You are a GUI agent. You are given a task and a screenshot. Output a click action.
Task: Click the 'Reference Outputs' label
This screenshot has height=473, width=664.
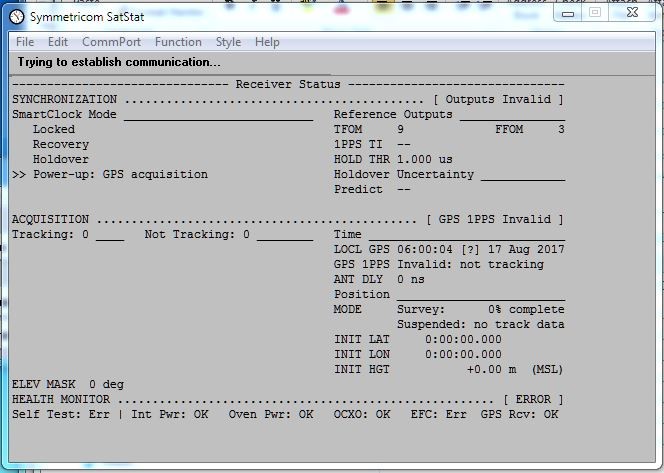[393, 114]
